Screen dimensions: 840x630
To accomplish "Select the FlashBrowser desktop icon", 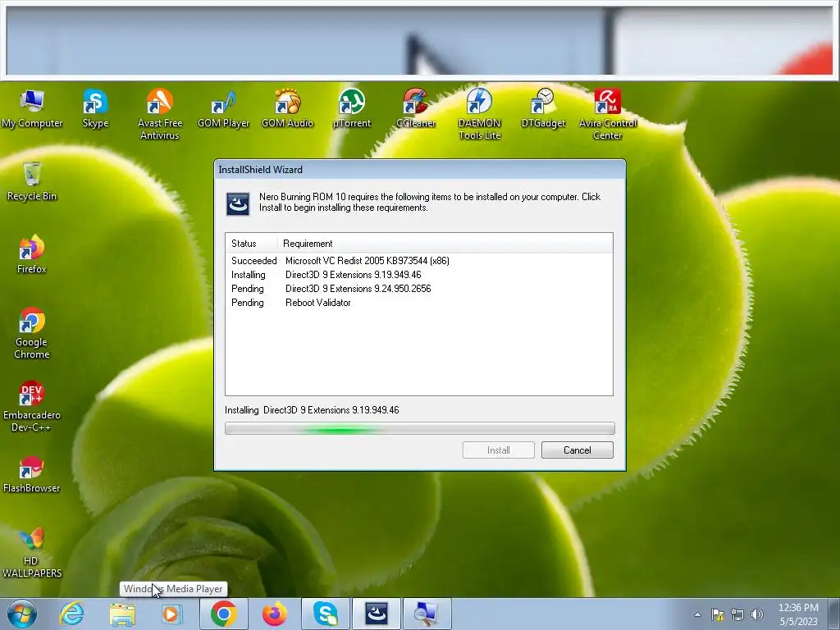I will [32, 475].
